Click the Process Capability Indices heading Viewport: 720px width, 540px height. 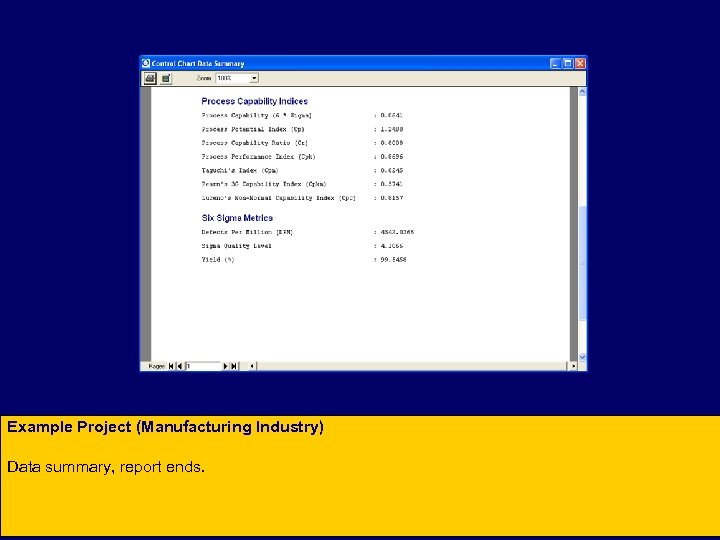click(x=254, y=101)
